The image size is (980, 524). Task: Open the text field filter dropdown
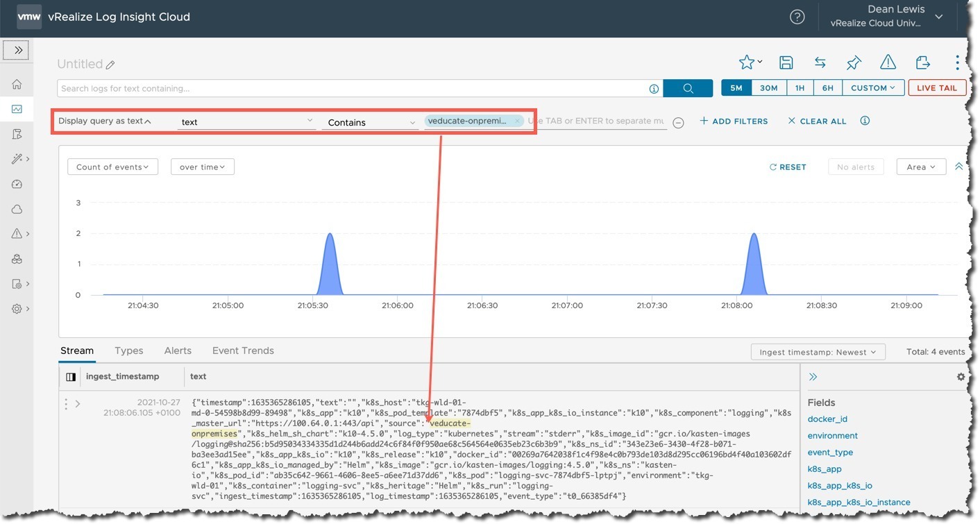pyautogui.click(x=246, y=121)
